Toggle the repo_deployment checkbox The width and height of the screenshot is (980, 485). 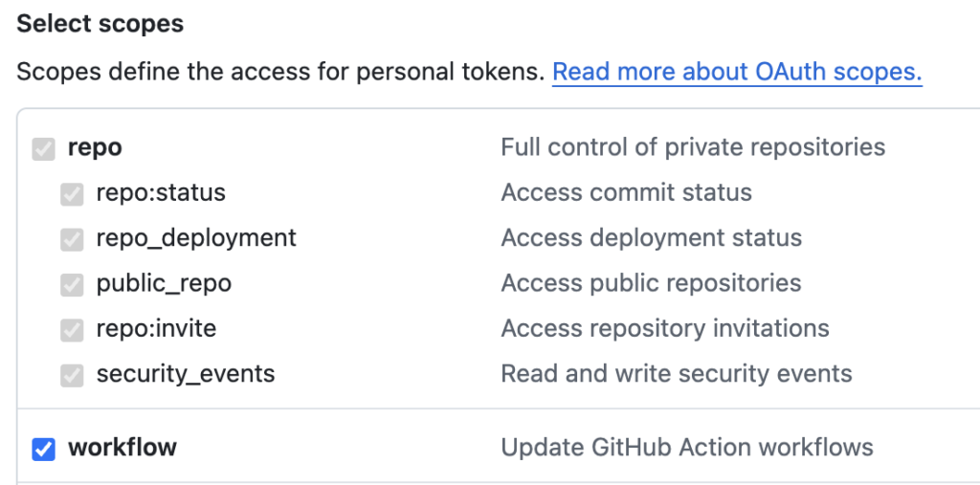pos(73,239)
